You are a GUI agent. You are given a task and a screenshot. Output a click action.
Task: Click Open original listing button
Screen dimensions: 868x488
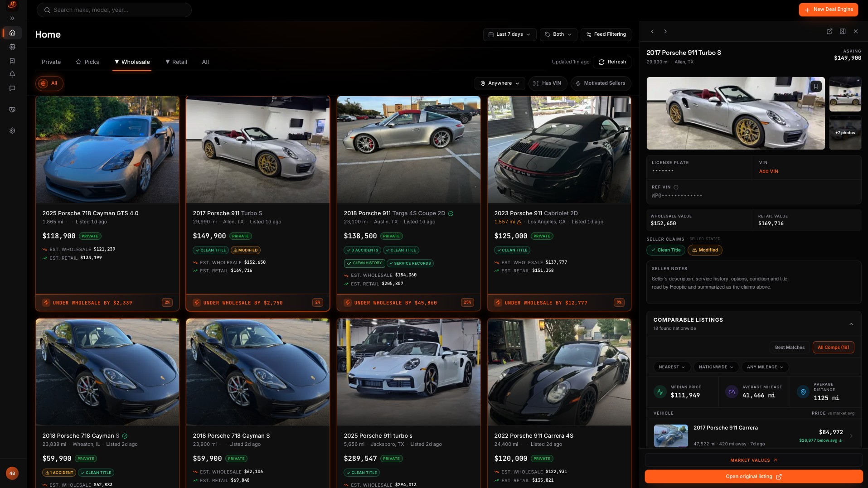[x=753, y=477]
